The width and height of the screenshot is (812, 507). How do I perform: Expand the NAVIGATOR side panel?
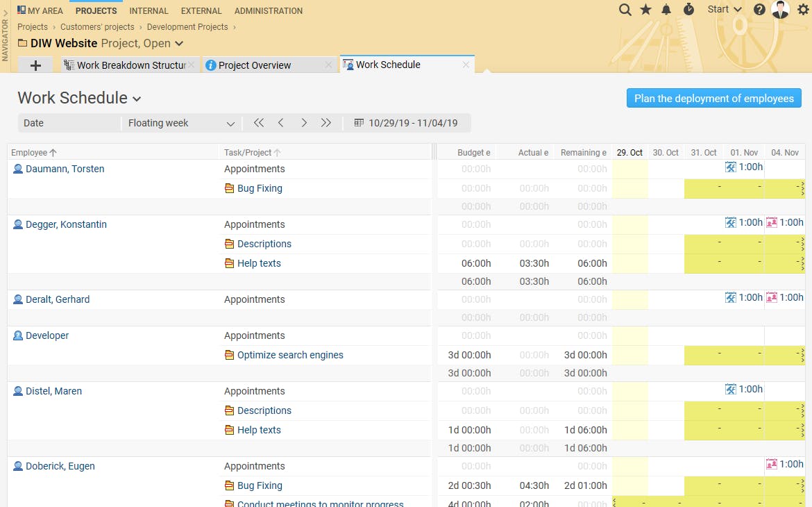(x=5, y=34)
